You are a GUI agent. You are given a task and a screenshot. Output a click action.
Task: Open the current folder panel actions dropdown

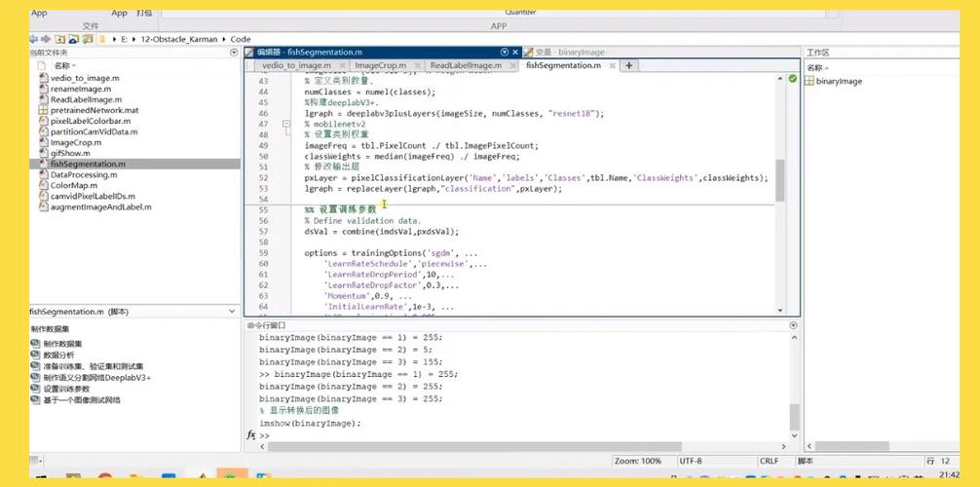[x=234, y=53]
